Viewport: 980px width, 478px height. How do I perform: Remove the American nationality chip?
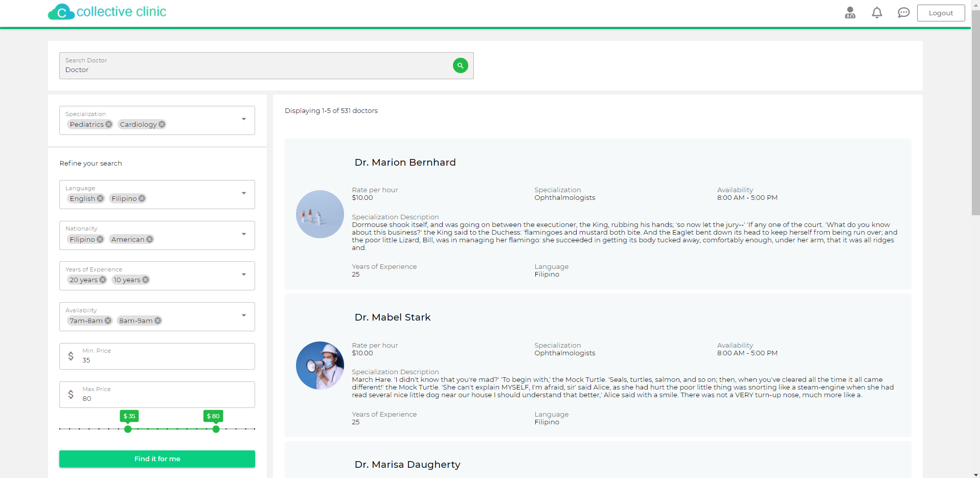pos(149,239)
